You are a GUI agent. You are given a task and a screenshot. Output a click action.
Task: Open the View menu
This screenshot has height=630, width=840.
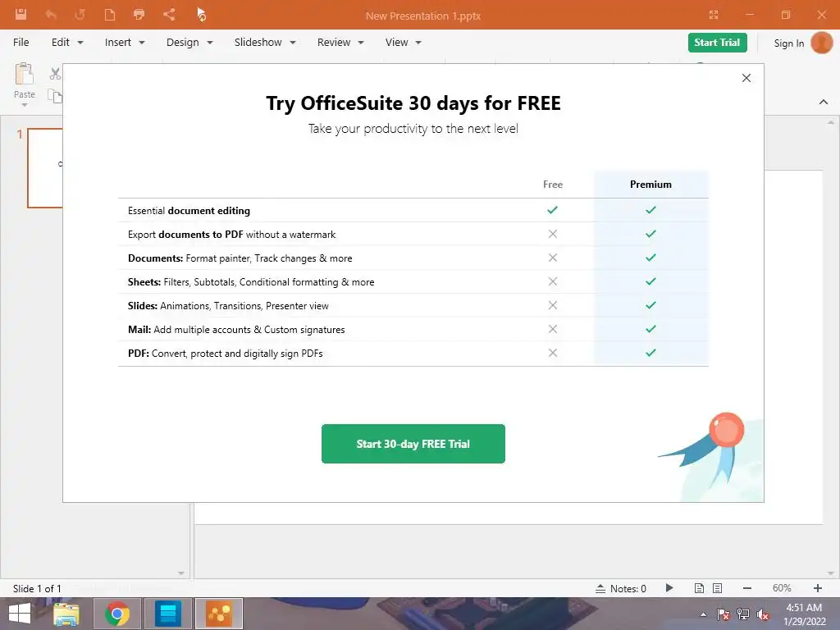pos(403,43)
